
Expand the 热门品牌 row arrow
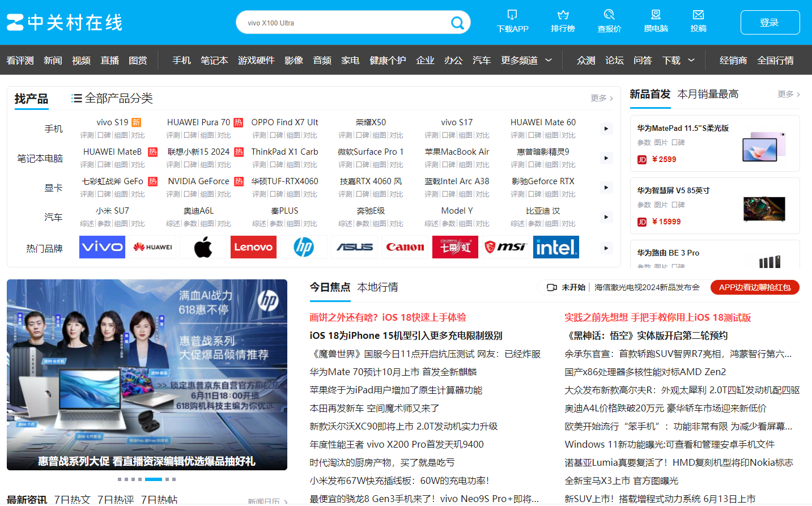click(x=606, y=248)
